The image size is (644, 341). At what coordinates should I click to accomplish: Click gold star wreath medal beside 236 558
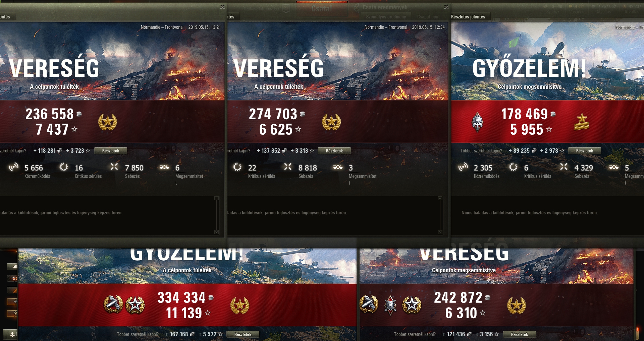(x=108, y=122)
